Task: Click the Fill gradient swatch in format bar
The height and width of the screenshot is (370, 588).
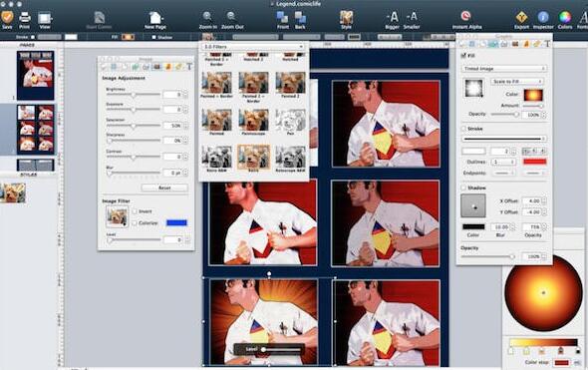Action: (128, 37)
